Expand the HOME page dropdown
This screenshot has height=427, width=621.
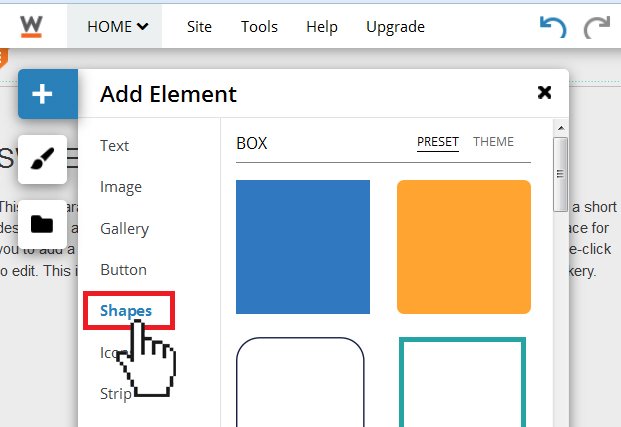tap(118, 27)
